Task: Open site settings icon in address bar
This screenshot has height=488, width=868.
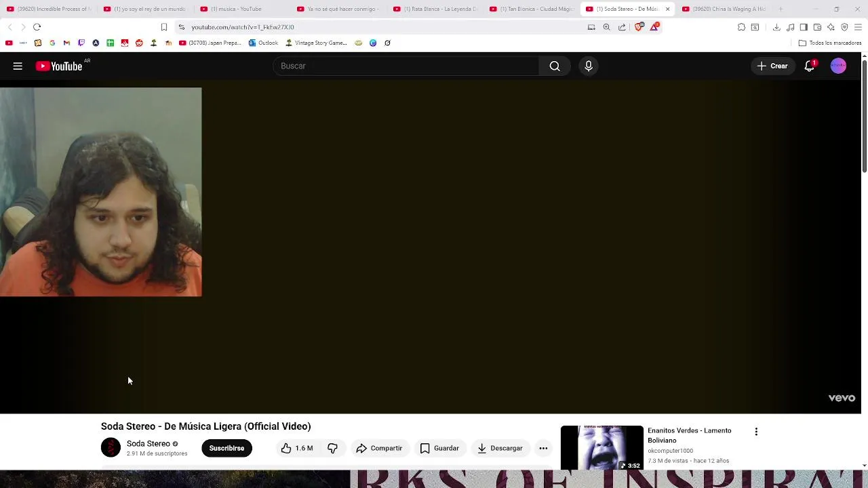Action: click(182, 27)
